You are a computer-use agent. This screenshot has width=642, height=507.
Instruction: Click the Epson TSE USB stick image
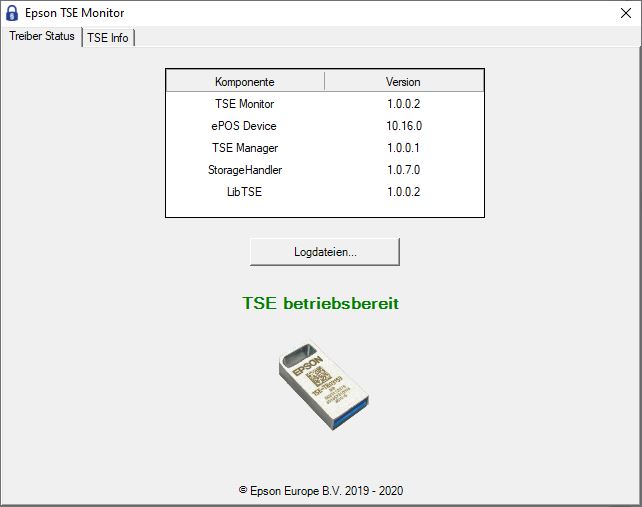[x=324, y=384]
